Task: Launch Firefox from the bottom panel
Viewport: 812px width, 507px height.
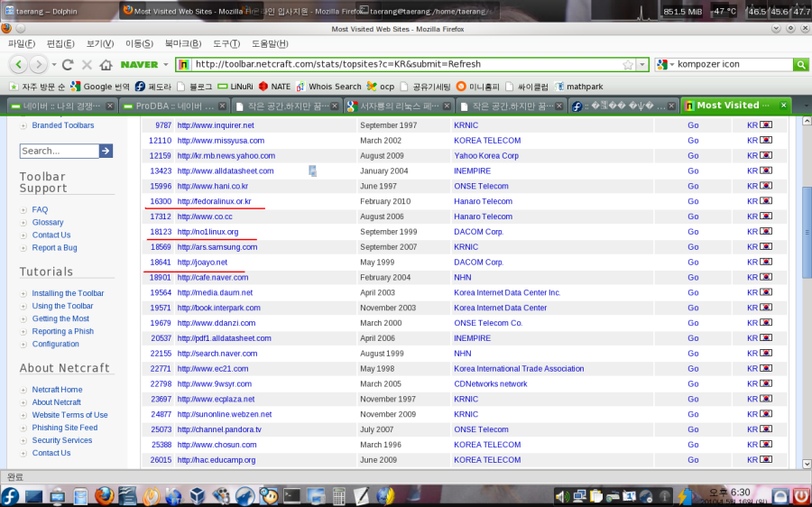Action: click(104, 495)
